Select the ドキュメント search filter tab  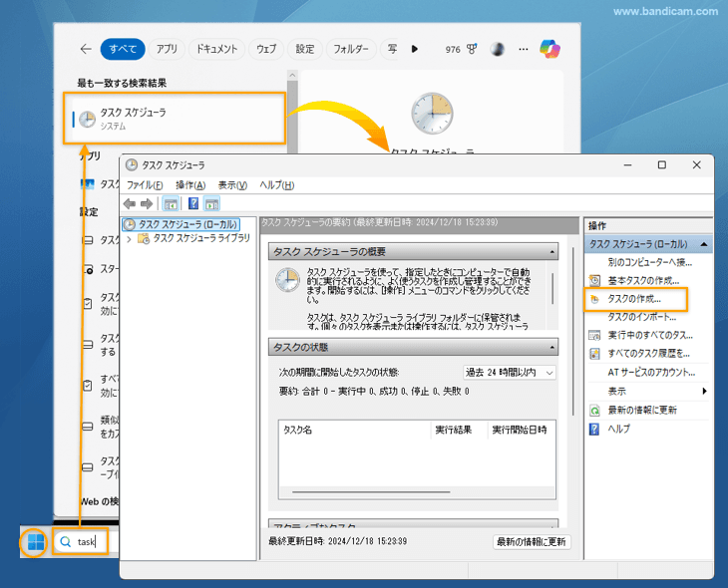(216, 49)
